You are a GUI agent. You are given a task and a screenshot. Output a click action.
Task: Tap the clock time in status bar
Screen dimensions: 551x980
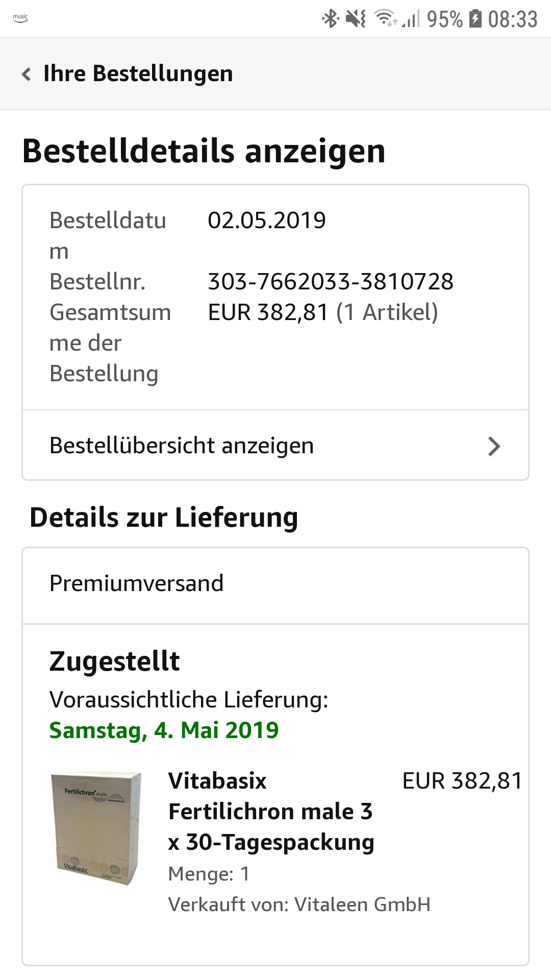tap(512, 19)
